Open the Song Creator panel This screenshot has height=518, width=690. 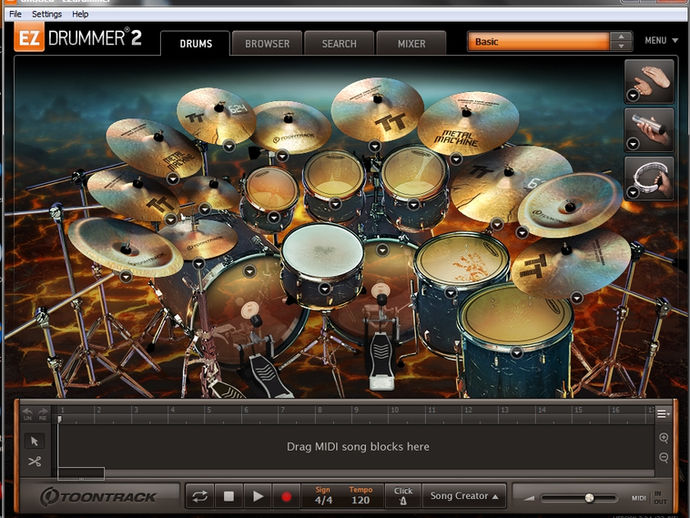(464, 496)
